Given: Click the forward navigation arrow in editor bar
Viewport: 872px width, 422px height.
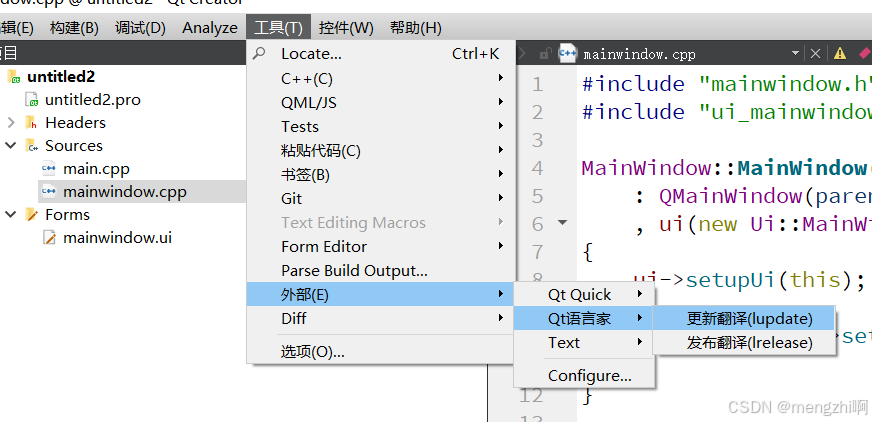Looking at the screenshot, I should click(522, 53).
